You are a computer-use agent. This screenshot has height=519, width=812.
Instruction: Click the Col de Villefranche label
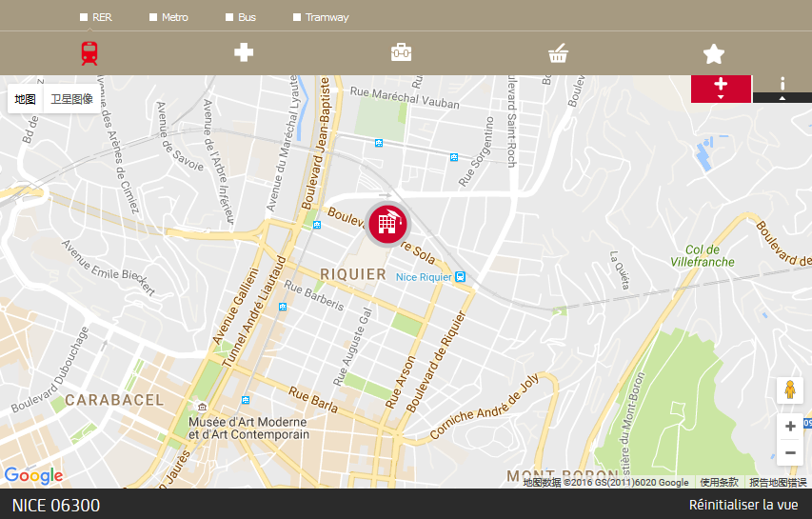[703, 256]
